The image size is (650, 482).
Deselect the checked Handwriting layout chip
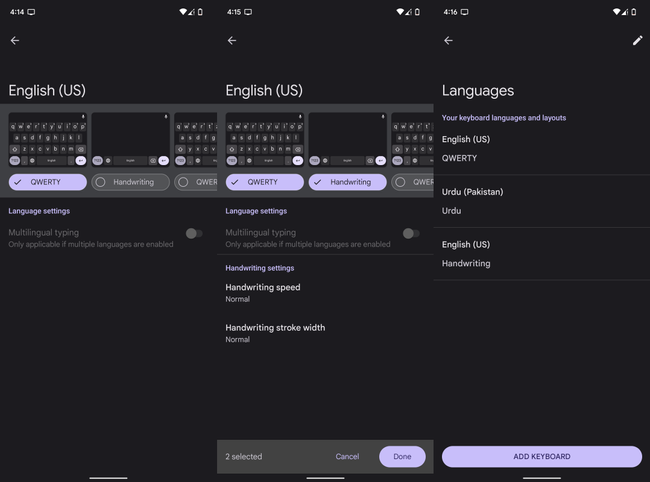click(x=348, y=182)
